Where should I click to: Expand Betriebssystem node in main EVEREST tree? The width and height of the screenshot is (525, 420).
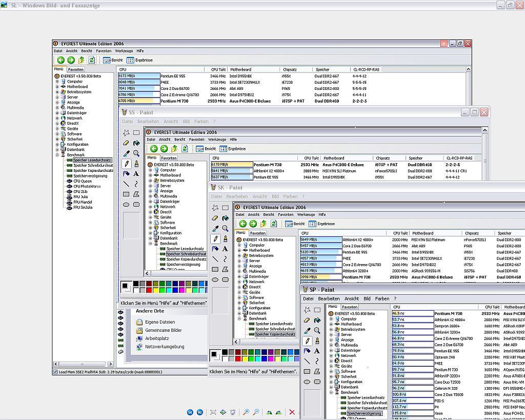pyautogui.click(x=57, y=92)
